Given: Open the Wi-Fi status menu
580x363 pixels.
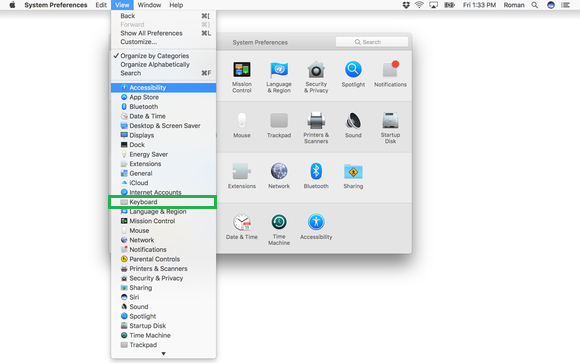Looking at the screenshot, I should coord(419,5).
